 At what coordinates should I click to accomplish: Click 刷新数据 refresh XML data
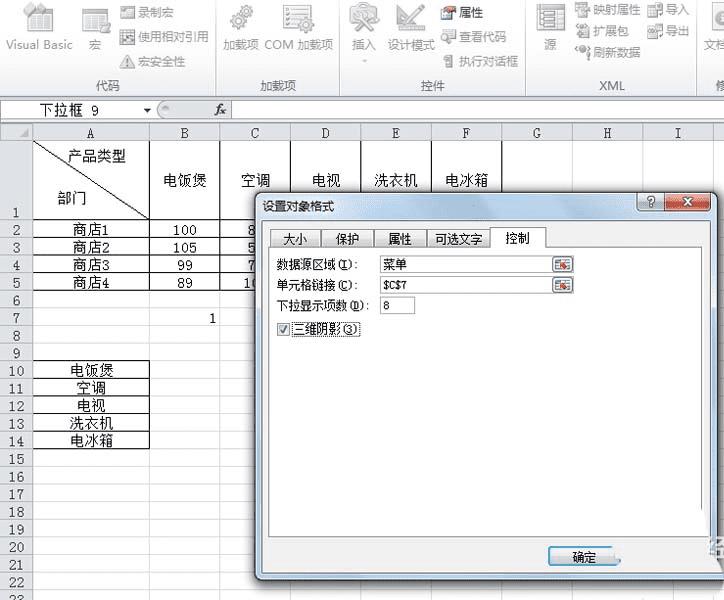608,52
